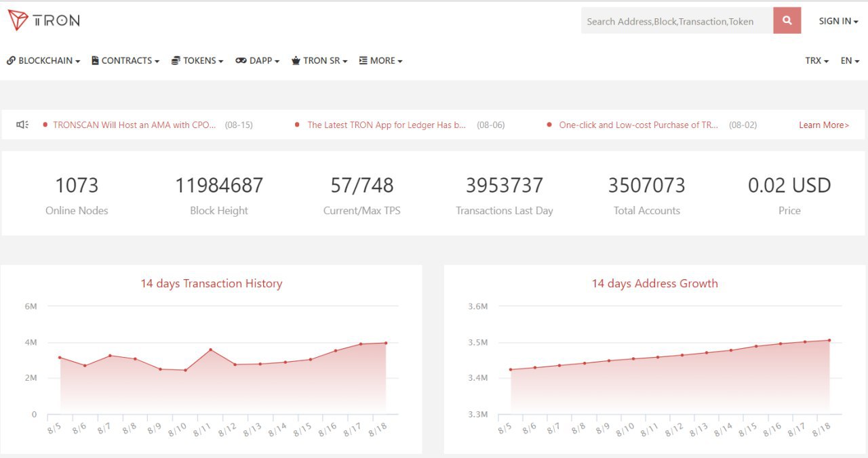The width and height of the screenshot is (868, 458).
Task: Open the TRONSCAN AMA with CPO announcement
Action: [x=134, y=125]
